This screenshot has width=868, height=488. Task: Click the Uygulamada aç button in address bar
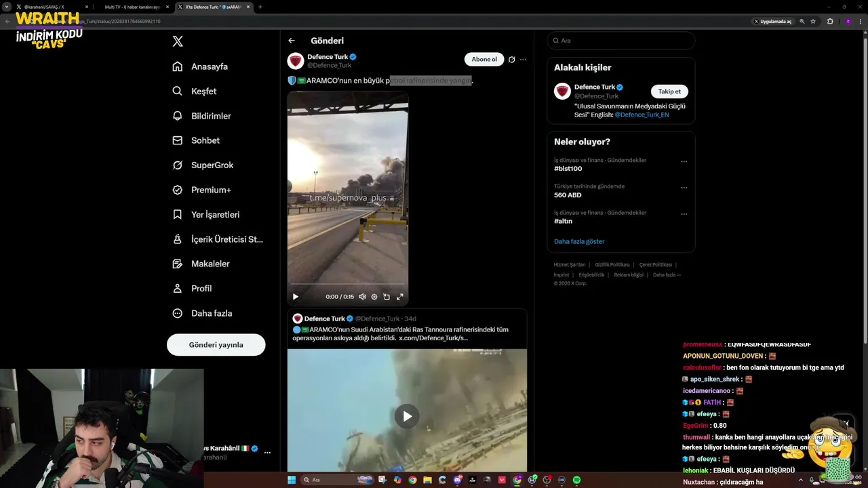click(772, 22)
